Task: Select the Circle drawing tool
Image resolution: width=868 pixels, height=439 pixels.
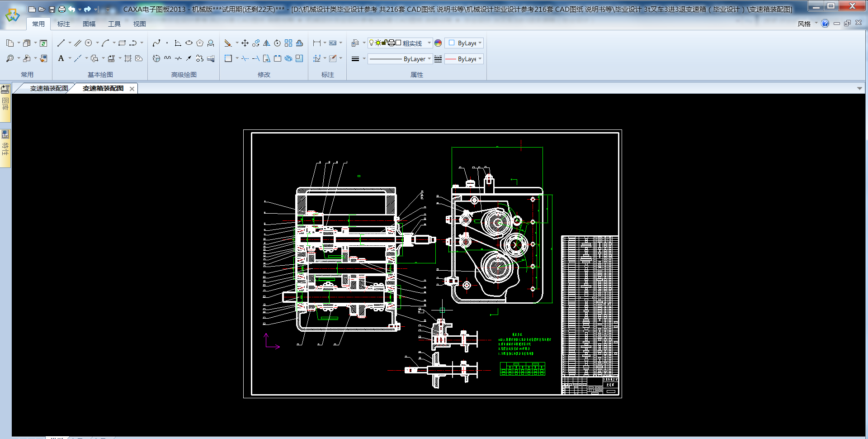Action: click(89, 43)
